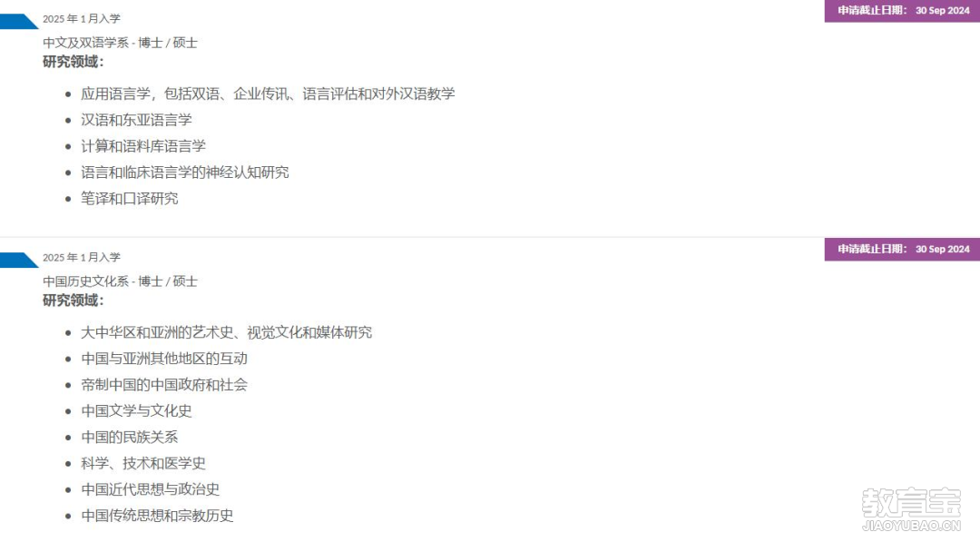Select the 科学、技术和医学史 item
The image size is (980, 552).
(x=143, y=464)
